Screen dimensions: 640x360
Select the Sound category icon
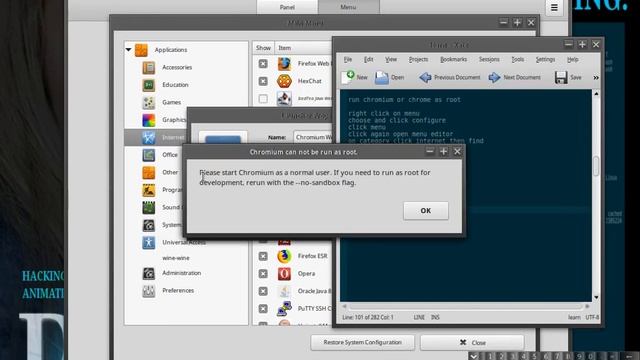click(149, 208)
